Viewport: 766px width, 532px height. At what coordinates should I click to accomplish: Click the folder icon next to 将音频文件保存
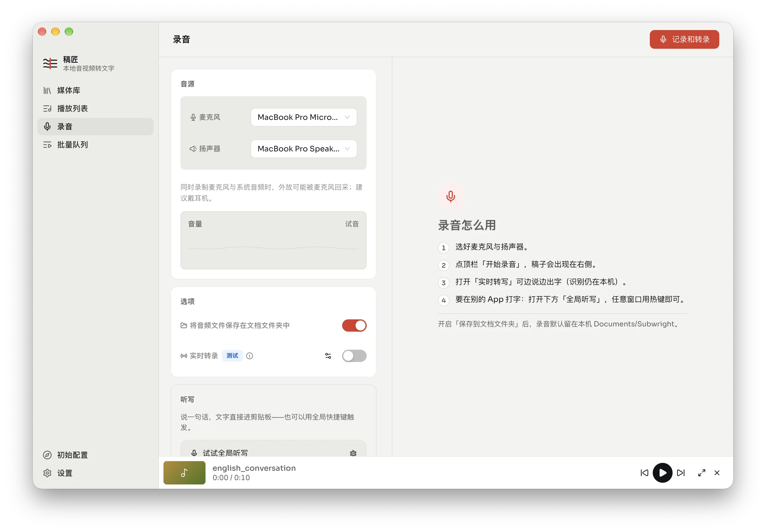click(184, 325)
